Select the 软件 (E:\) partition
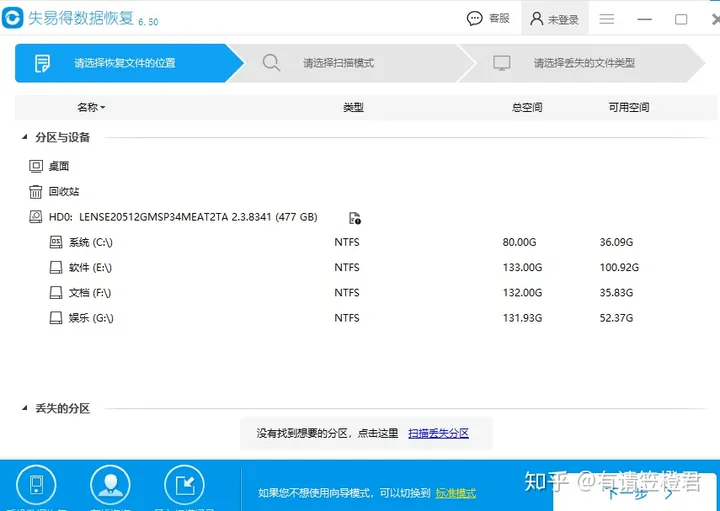 (x=90, y=267)
